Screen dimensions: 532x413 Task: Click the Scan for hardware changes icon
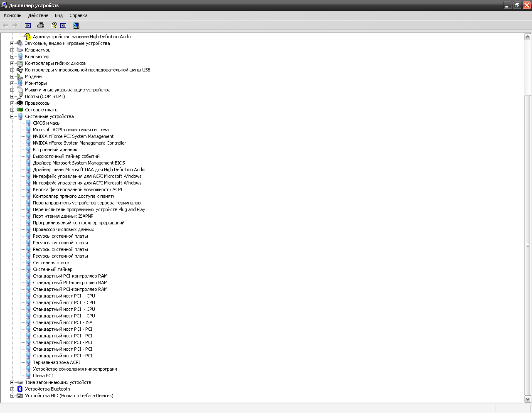(76, 25)
